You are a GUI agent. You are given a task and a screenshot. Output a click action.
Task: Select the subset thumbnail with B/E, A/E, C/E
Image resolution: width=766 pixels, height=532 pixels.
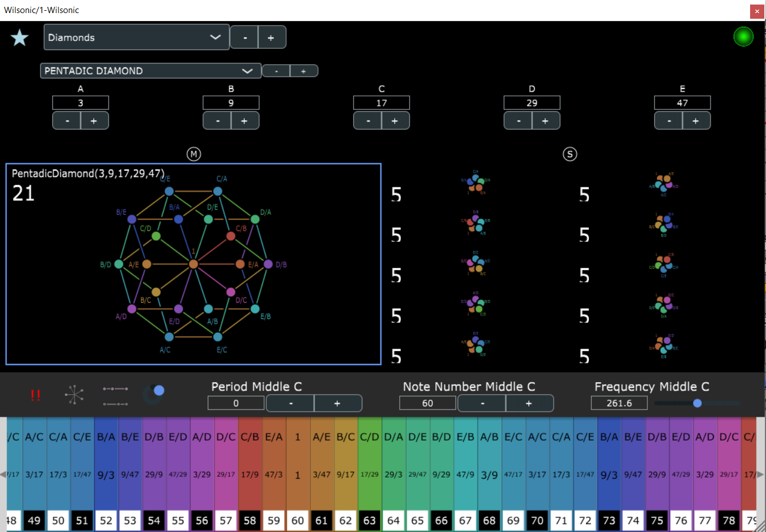coord(475,345)
